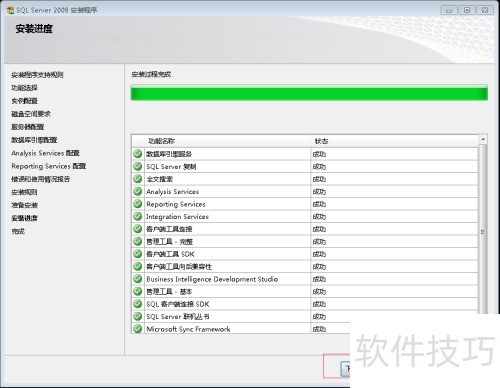The width and height of the screenshot is (500, 388).
Task: Click Integration Services in the feature list
Action: 177,217
